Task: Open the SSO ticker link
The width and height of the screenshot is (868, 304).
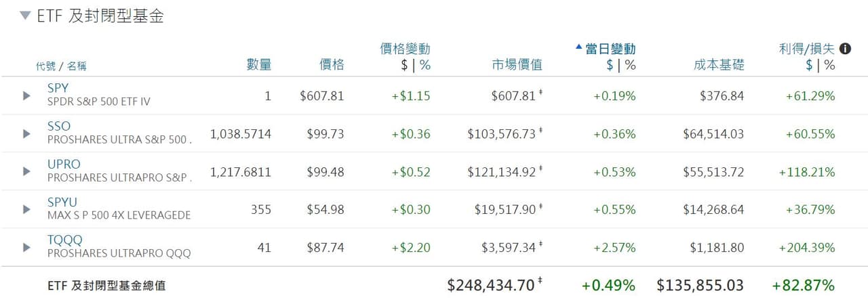Action: (59, 126)
